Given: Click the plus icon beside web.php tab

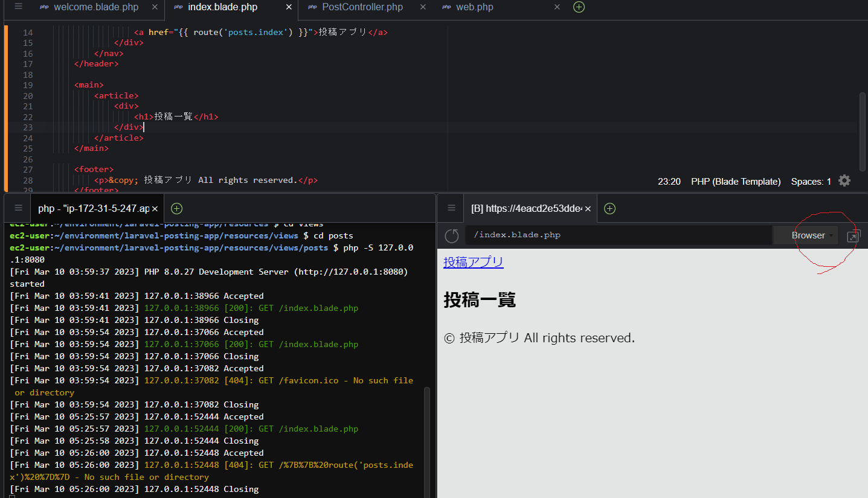Looking at the screenshot, I should [x=579, y=7].
